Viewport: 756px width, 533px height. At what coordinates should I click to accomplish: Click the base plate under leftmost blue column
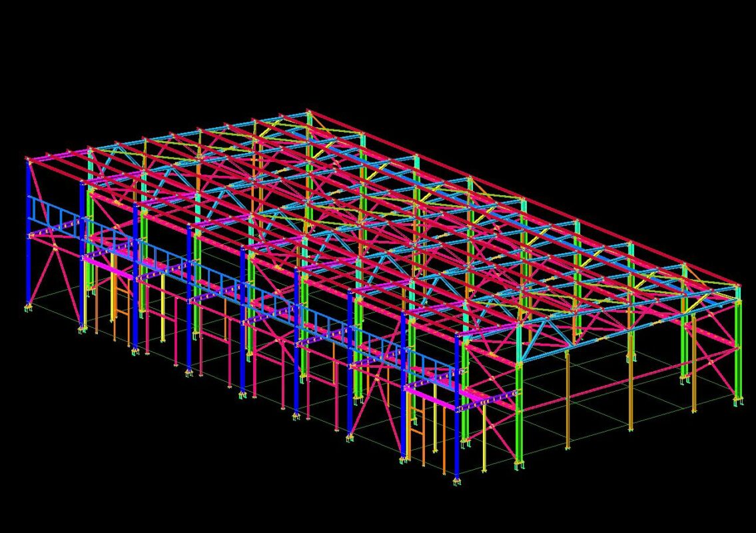(29, 308)
